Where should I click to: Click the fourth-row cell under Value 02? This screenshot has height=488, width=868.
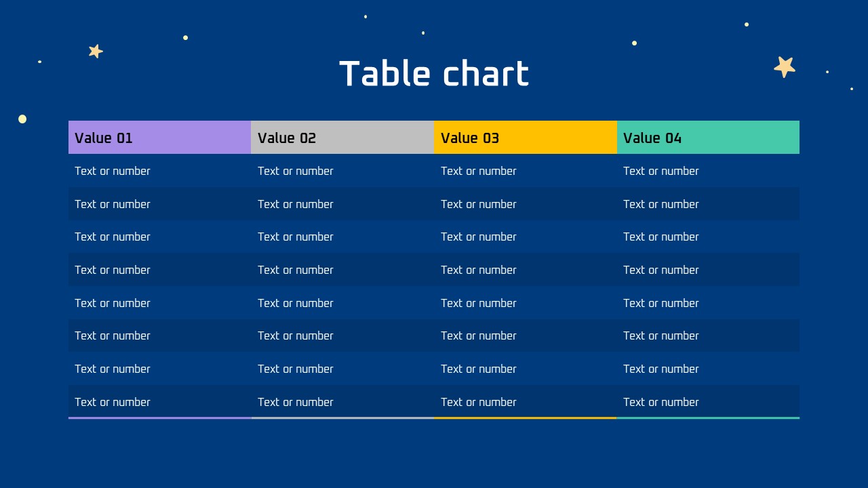342,270
